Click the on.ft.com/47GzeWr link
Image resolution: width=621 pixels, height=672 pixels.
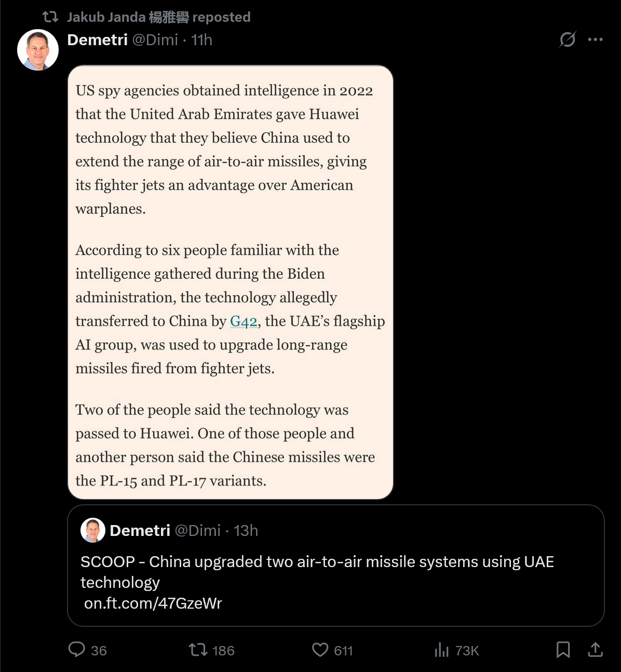(x=153, y=603)
